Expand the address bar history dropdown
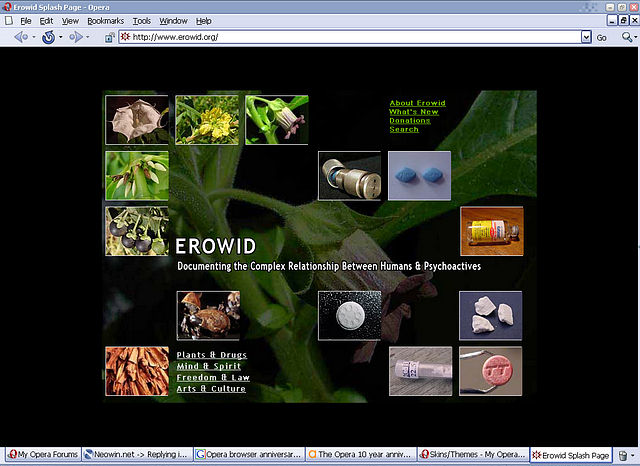640x466 pixels. point(586,37)
